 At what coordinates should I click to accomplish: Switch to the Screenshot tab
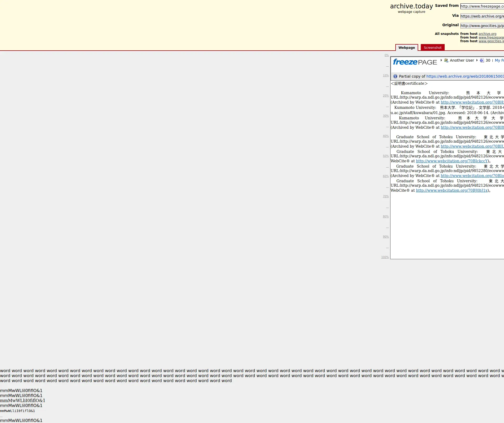click(432, 47)
